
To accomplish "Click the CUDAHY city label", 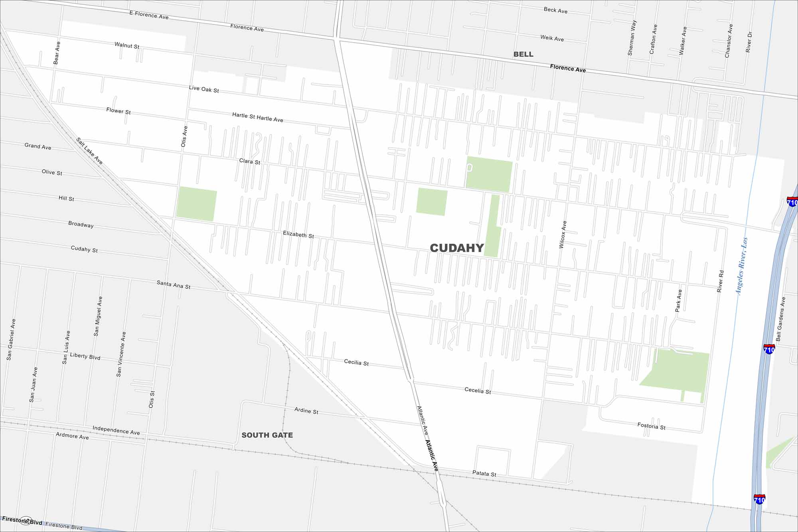I will 456,248.
